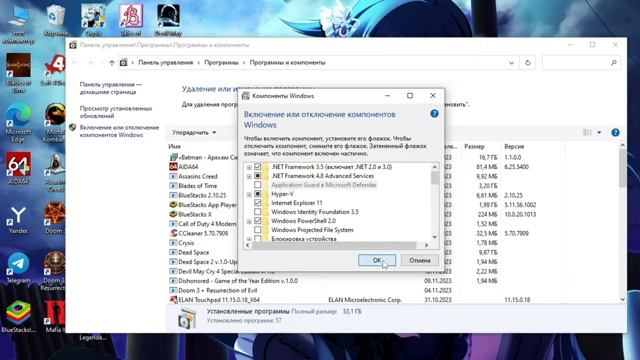Uncheck Internet Explorer 11
Viewport: 640px width, 360px height.
point(258,203)
